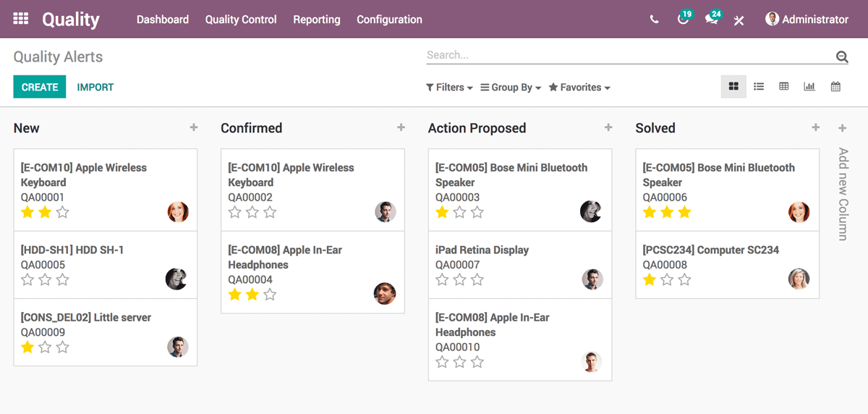This screenshot has height=414, width=868.
Task: Open activities clock icon with 19 badge
Action: tap(683, 20)
